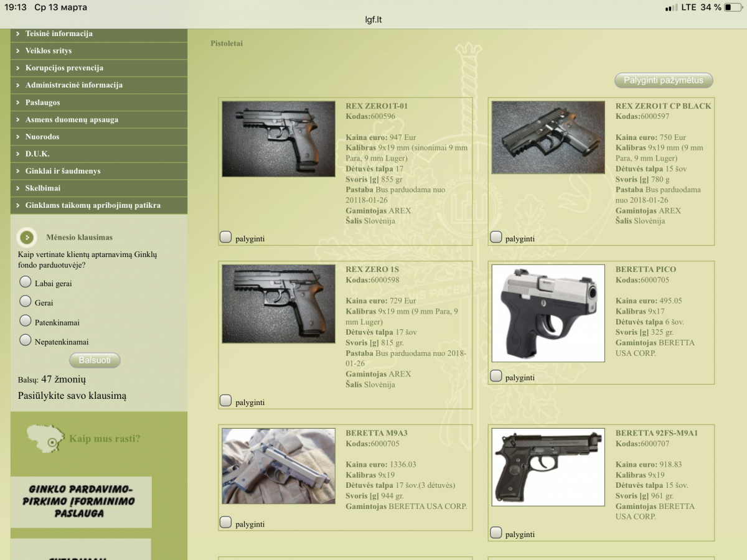Check palyginti for BERETTA PICO
747x560 pixels.
(x=496, y=375)
